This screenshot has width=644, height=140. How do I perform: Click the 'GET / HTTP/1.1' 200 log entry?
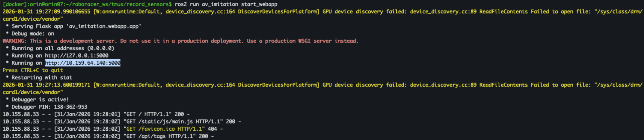point(149,114)
